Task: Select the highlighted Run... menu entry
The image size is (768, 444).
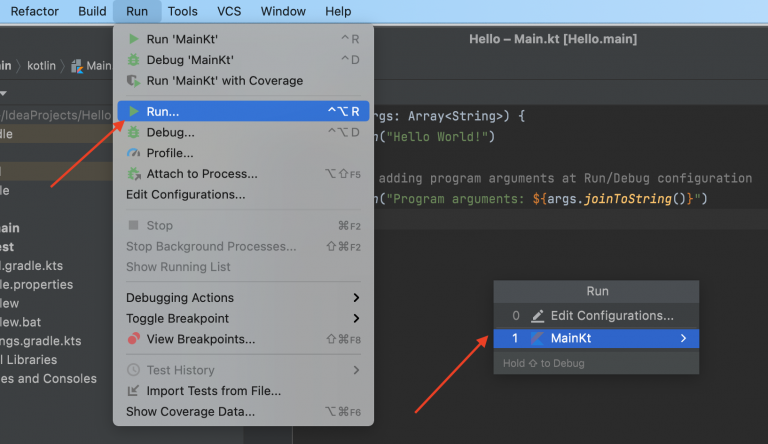Action: click(x=163, y=112)
